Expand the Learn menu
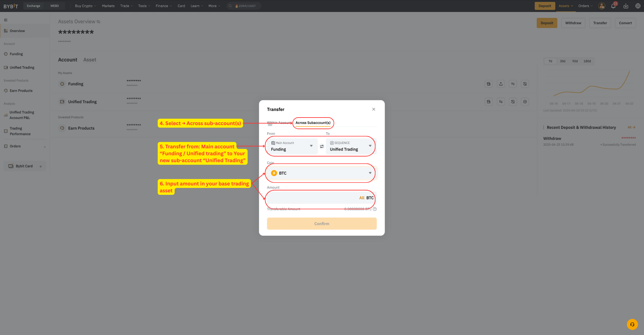Screen dimensions: 644x335 (197, 6)
